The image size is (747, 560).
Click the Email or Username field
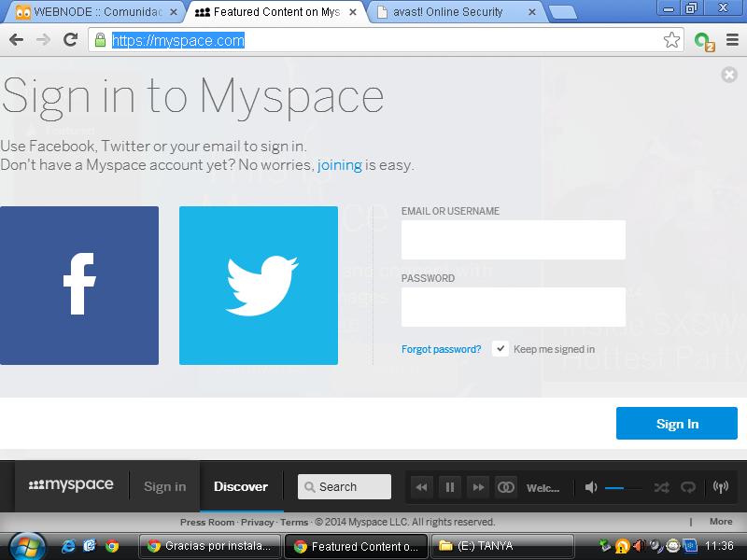click(513, 240)
